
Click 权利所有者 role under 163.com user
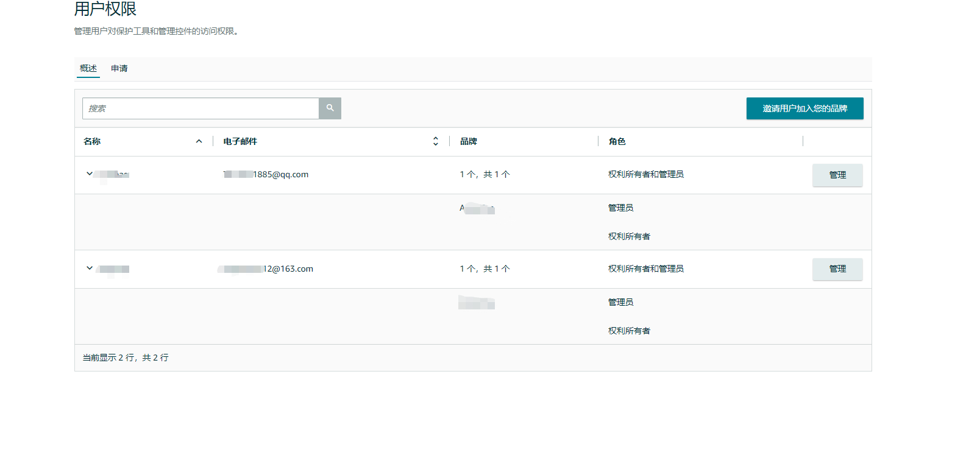tap(629, 331)
